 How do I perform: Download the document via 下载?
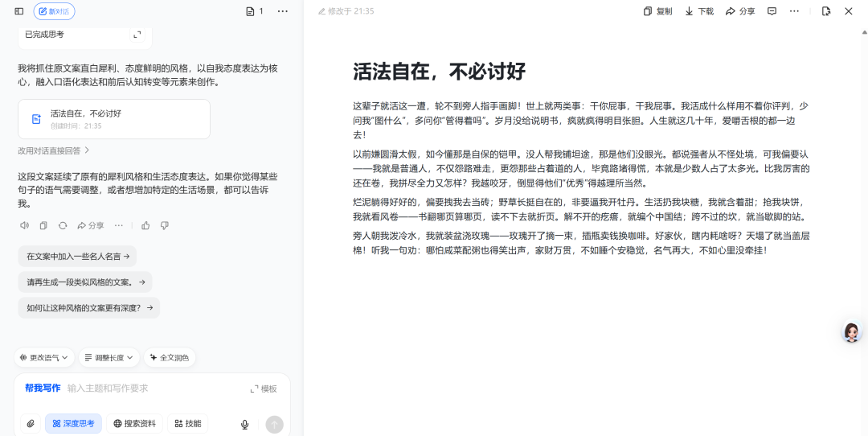pyautogui.click(x=699, y=11)
